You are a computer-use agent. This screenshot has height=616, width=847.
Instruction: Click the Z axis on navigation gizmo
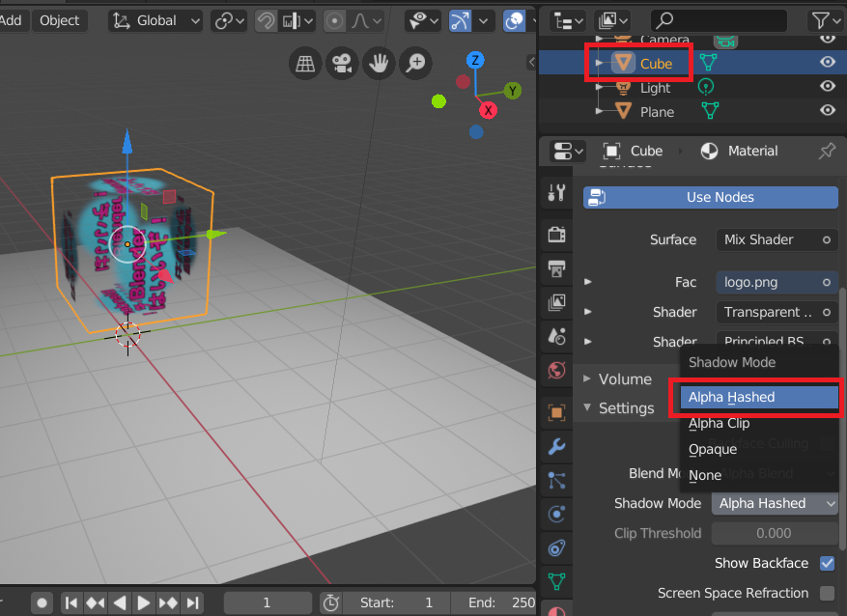(x=475, y=60)
